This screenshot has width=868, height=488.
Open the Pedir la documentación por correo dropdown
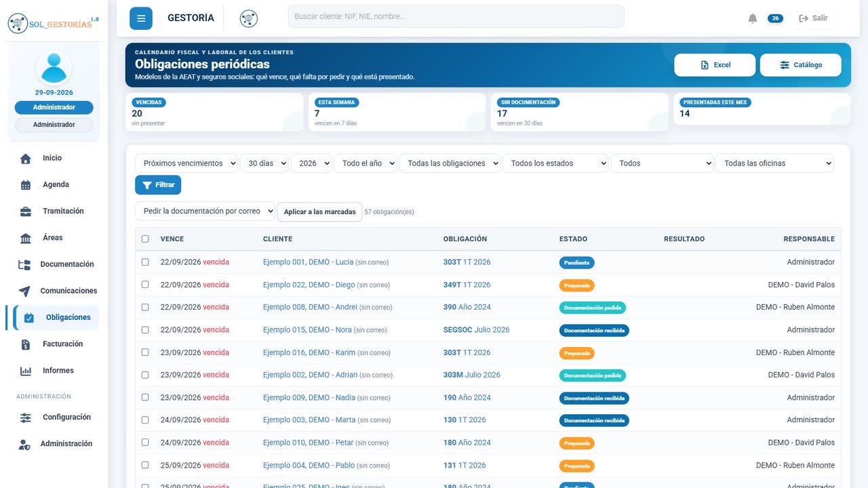coord(205,211)
